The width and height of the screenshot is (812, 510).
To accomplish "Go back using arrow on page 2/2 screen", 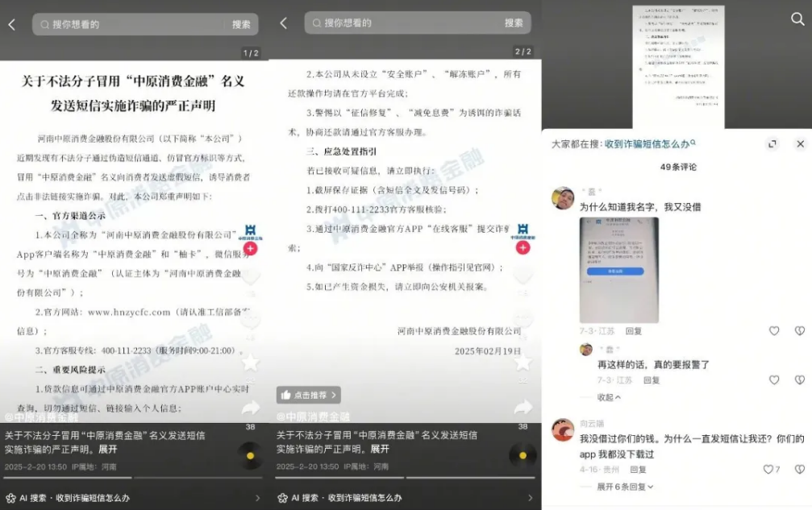I will point(283,23).
